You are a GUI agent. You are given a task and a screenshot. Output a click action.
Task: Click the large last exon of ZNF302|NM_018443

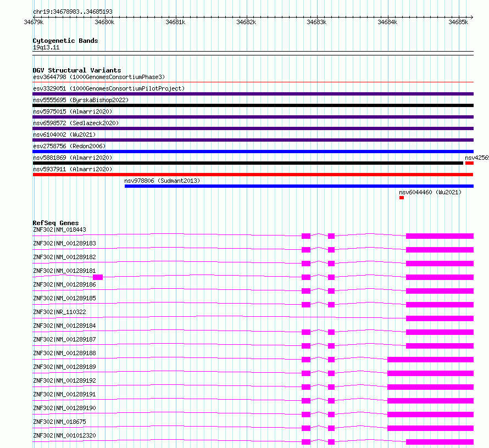pos(440,236)
